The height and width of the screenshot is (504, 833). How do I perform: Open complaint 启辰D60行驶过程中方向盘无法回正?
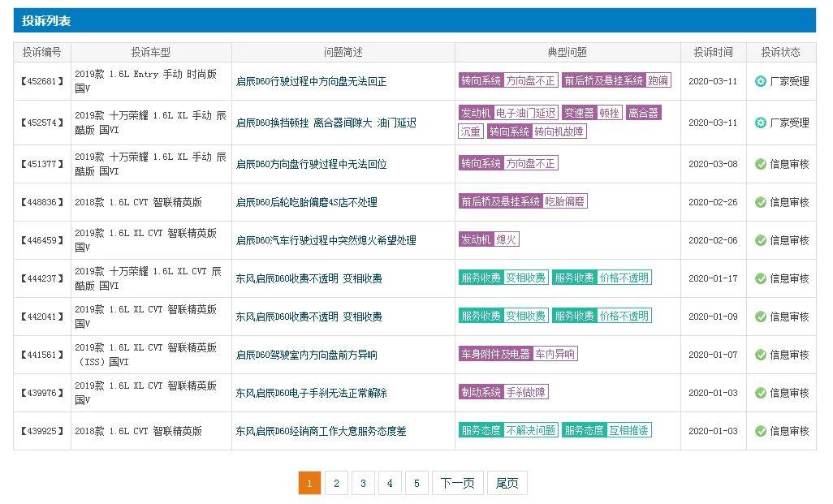[x=311, y=81]
